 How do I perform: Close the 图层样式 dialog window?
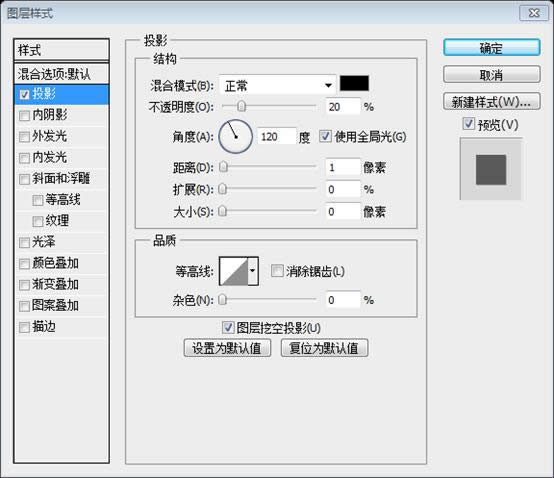pyautogui.click(x=534, y=13)
